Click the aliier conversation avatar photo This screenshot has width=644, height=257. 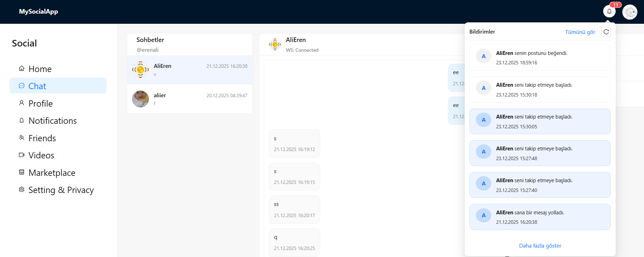(140, 99)
